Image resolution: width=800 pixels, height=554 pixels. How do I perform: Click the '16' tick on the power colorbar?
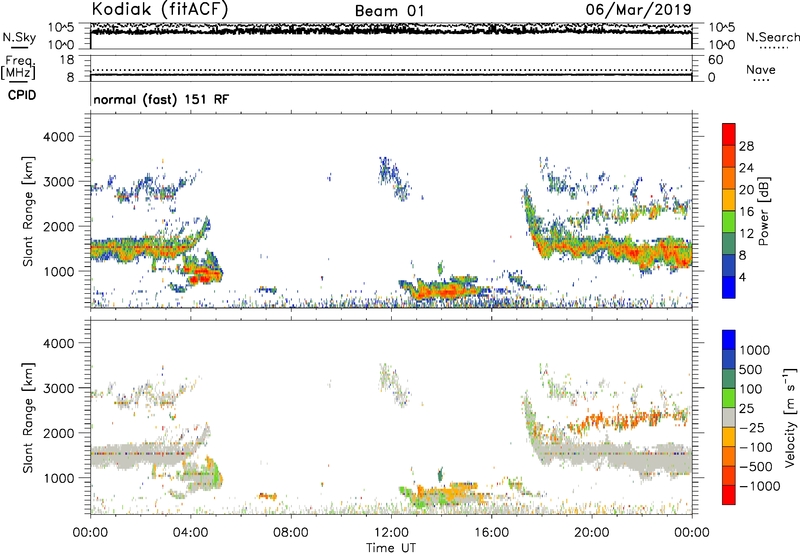point(746,212)
